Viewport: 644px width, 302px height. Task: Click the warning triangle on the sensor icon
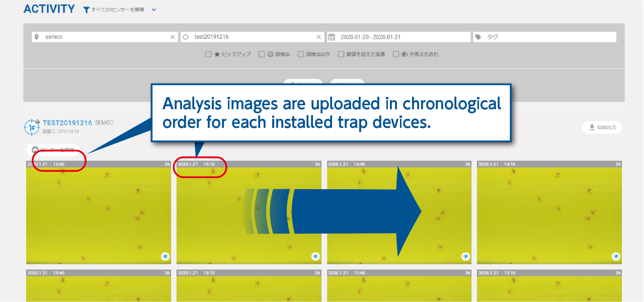pos(37,121)
